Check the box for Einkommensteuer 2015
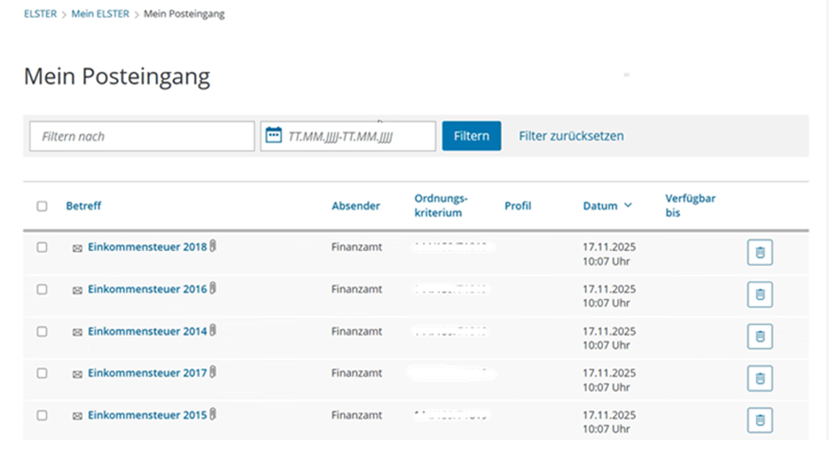 (x=42, y=415)
